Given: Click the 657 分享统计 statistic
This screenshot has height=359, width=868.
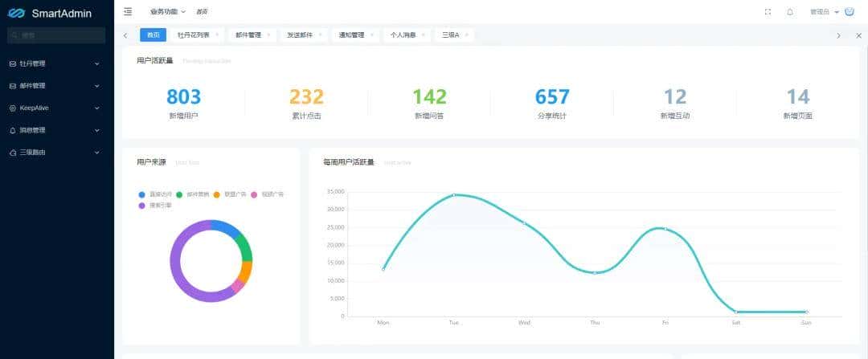Looking at the screenshot, I should [552, 104].
